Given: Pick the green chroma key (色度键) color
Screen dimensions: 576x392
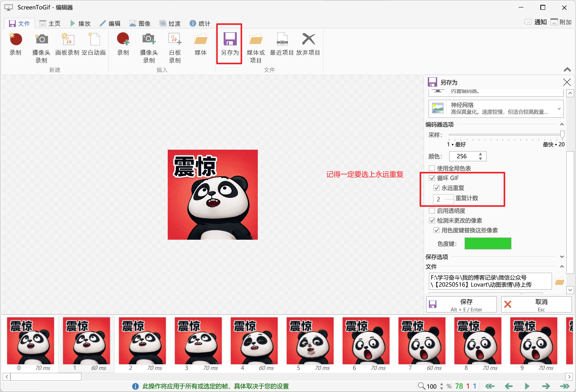Looking at the screenshot, I should coord(488,243).
